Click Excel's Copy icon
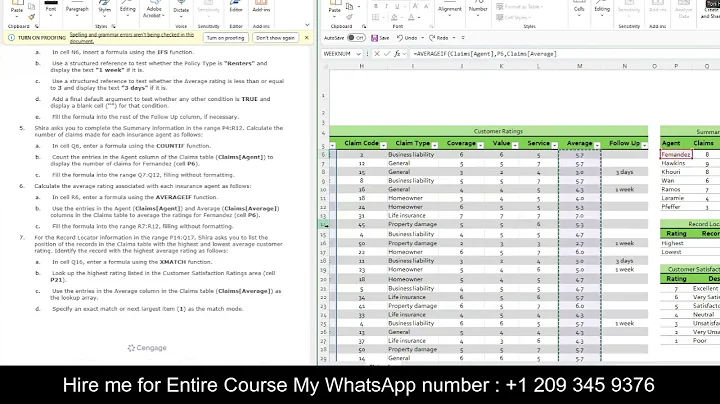 pyautogui.click(x=349, y=6)
